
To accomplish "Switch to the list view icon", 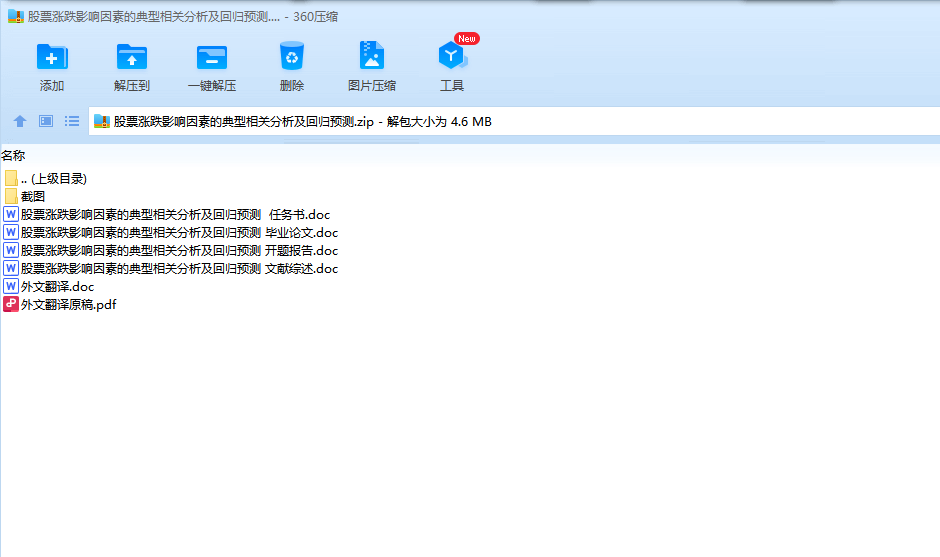I will (x=72, y=121).
